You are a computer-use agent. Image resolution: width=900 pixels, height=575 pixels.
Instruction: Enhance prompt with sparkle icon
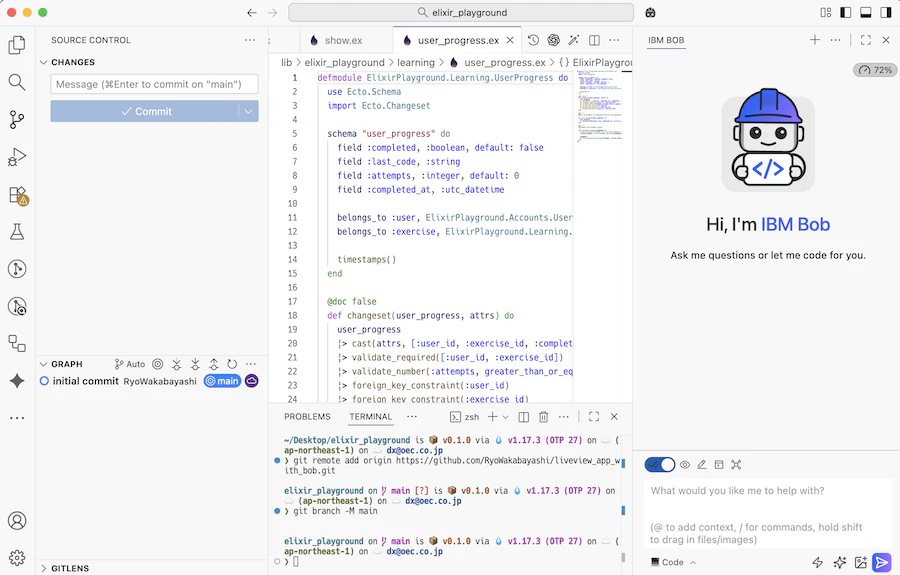[x=839, y=562]
